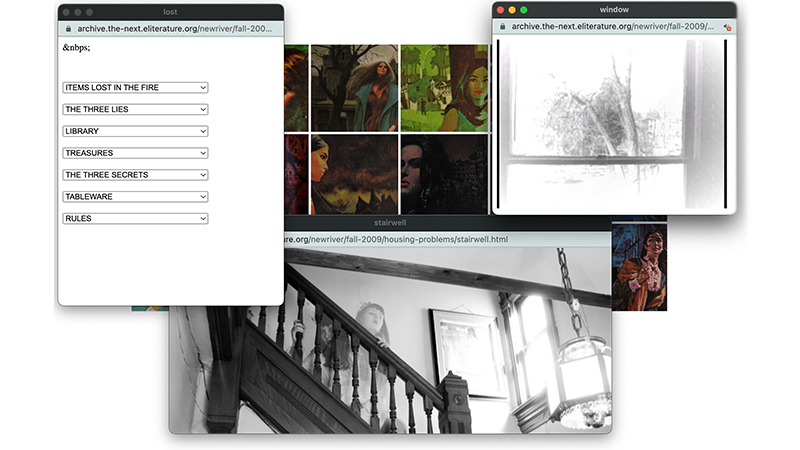Click the URL field in 'window' popup
800x450 pixels.
[x=610, y=27]
